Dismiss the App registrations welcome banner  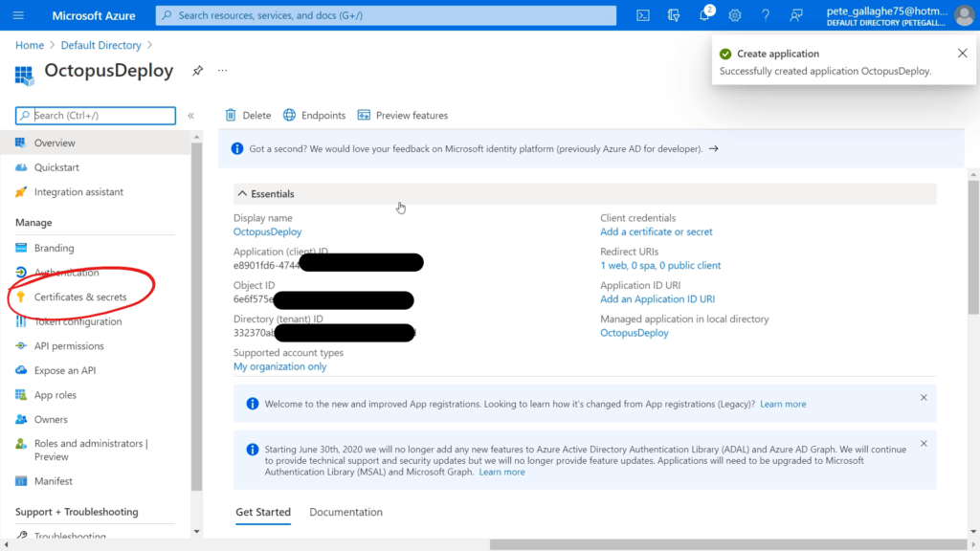tap(924, 397)
